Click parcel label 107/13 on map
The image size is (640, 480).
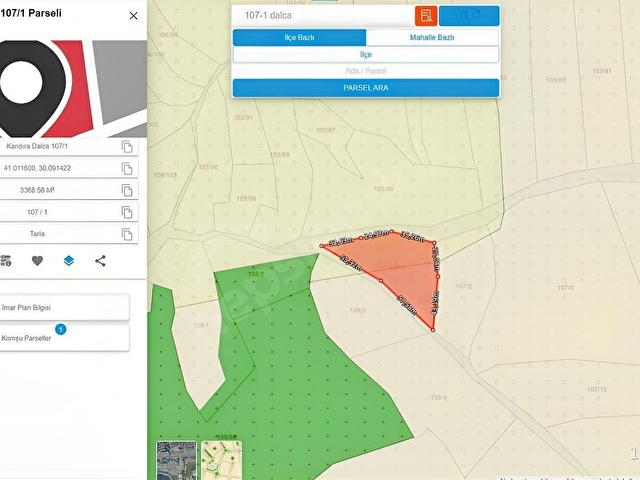pos(597,389)
